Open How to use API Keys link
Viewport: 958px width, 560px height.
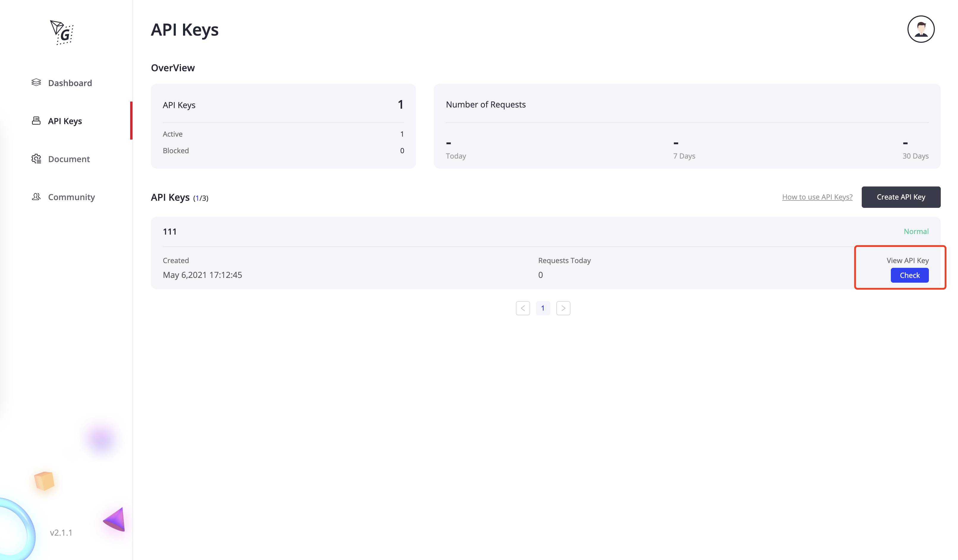[817, 197]
